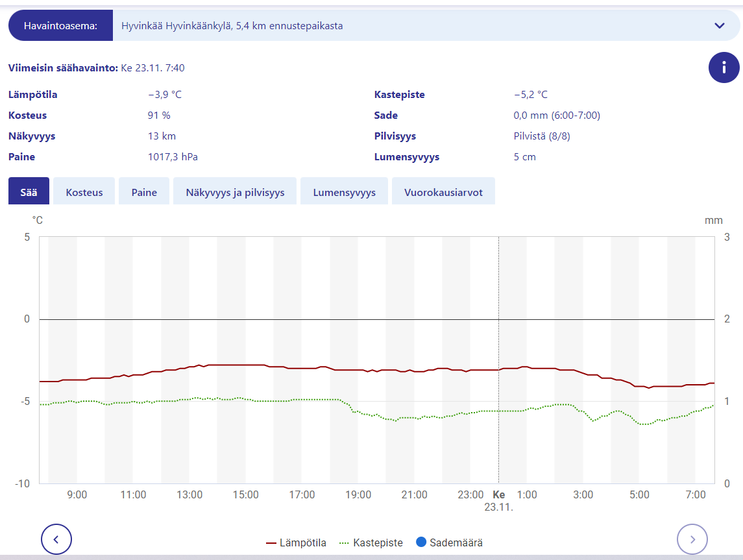This screenshot has height=560, width=743.
Task: Select the Sää tab
Action: (x=29, y=192)
